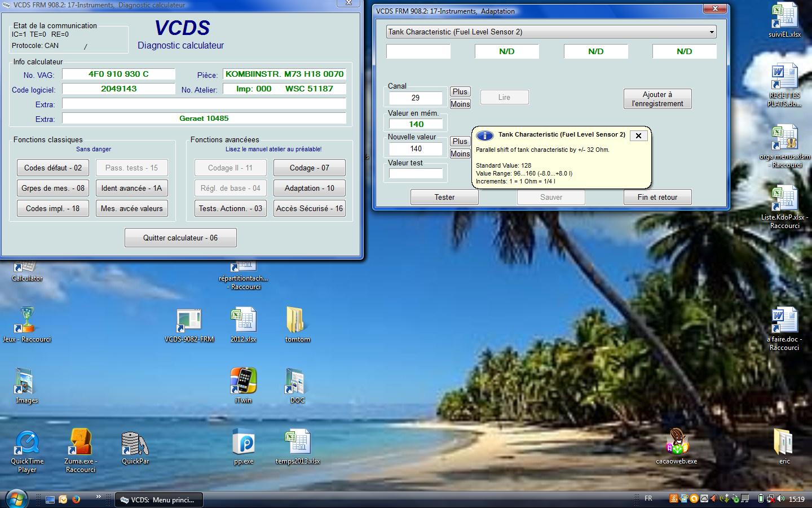Open the tomtom folder
This screenshot has width=812, height=508.
point(297,322)
